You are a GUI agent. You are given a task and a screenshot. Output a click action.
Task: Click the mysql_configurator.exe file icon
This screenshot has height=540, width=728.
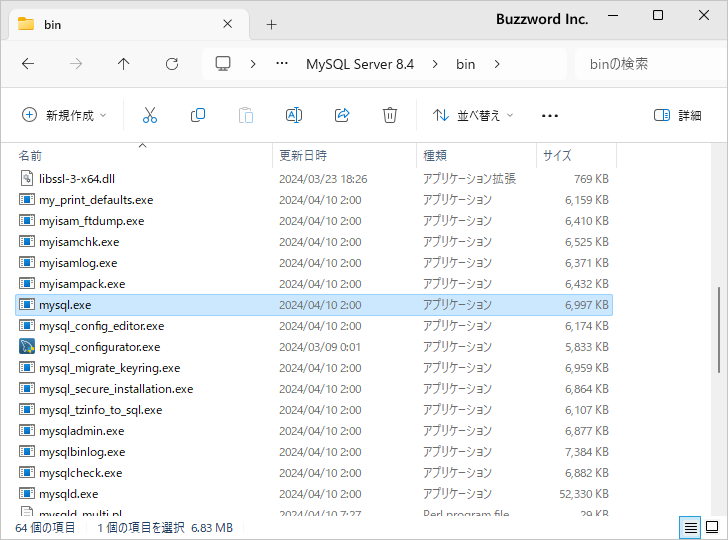point(27,346)
